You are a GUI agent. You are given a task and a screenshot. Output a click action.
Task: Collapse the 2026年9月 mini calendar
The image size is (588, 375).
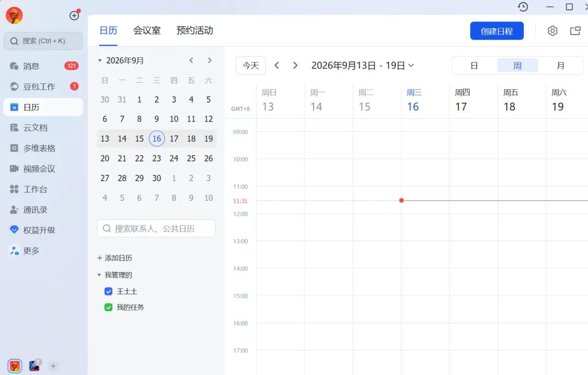[100, 60]
